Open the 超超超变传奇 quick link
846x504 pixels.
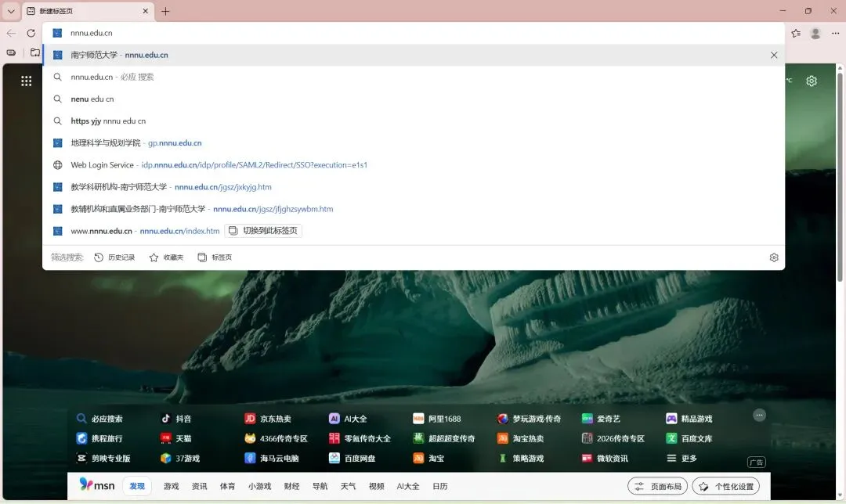(443, 439)
